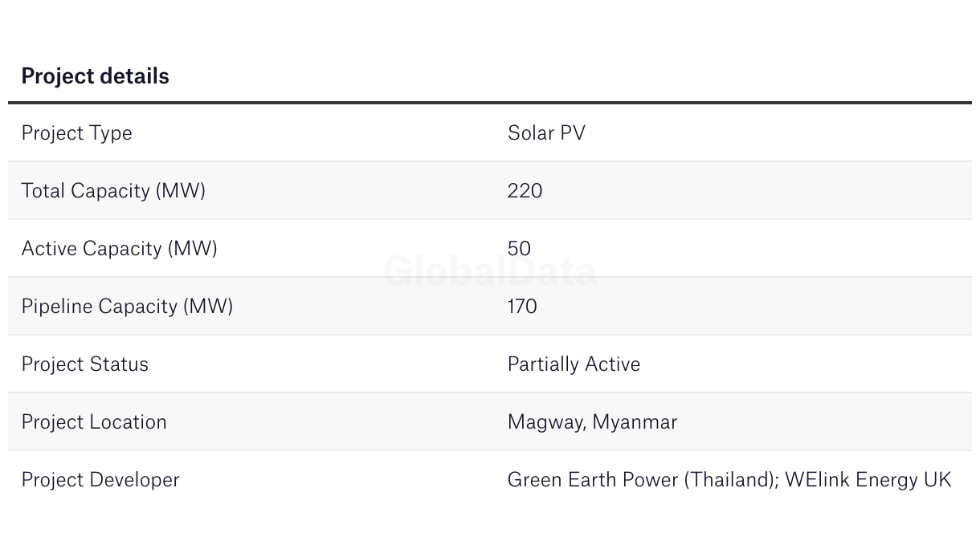Viewport: 980px width, 541px height.
Task: Click the active capacity value 50
Action: coord(519,249)
